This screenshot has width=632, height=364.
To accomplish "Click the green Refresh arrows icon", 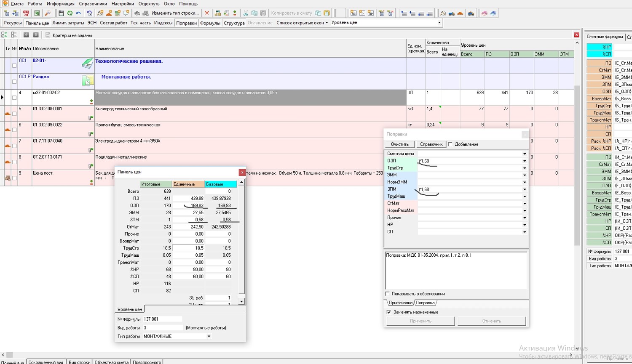I will [70, 13].
